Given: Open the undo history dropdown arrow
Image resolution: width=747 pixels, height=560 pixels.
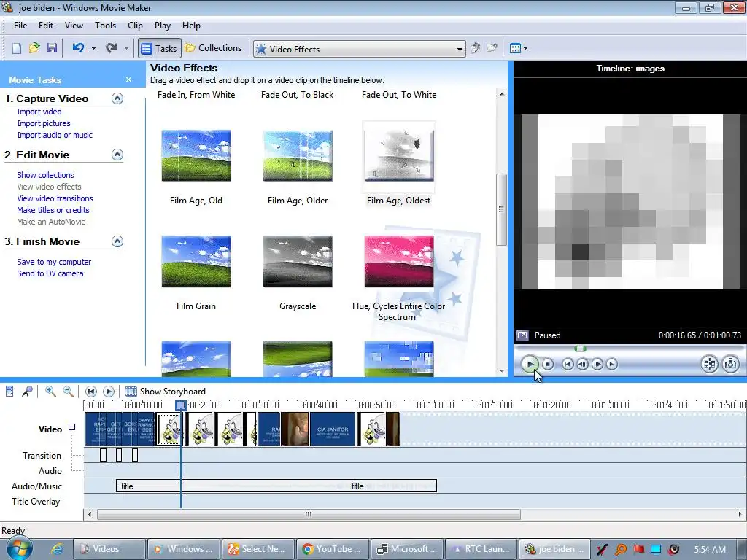Looking at the screenshot, I should coord(93,48).
